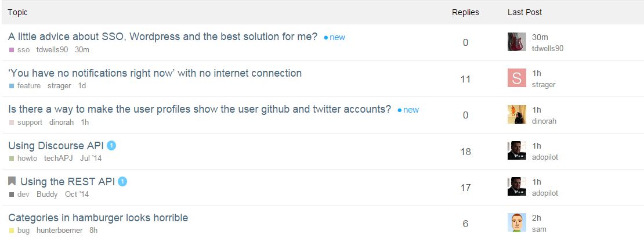This screenshot has width=644, height=241.
Task: Click adopilot's avatar on Using Discourse API row
Action: click(516, 150)
